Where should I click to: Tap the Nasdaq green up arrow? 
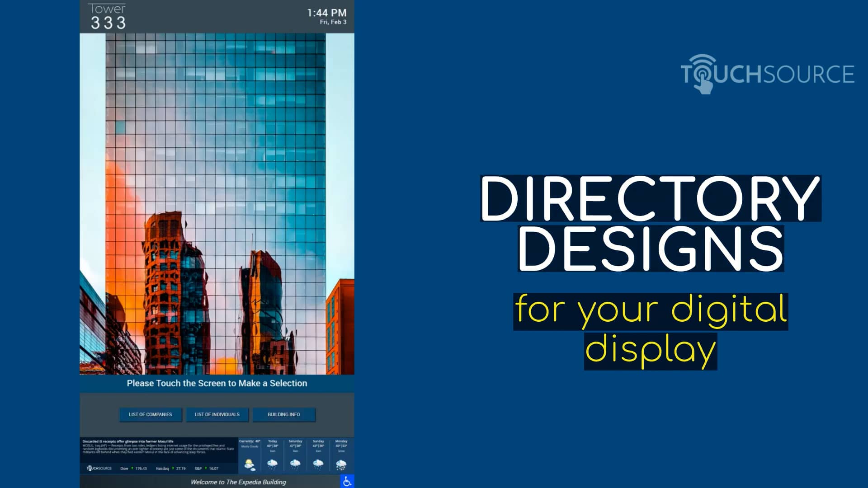coord(173,468)
